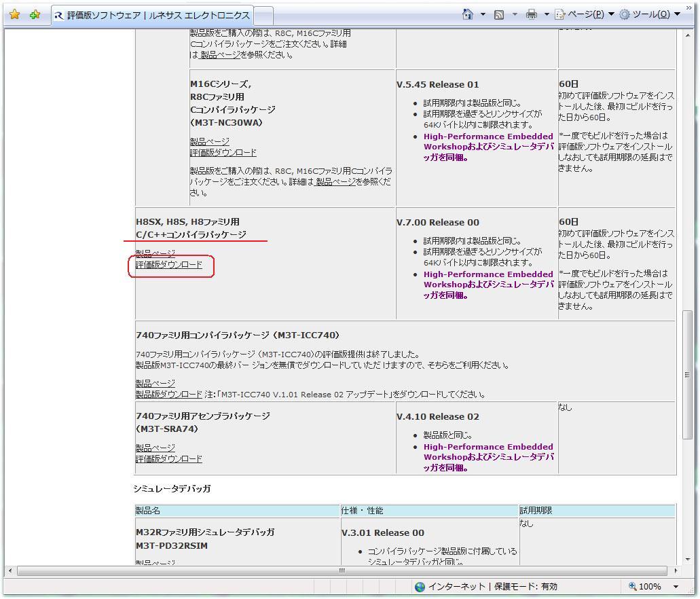
Task: Click the Add to Favorites icon
Action: tap(35, 14)
